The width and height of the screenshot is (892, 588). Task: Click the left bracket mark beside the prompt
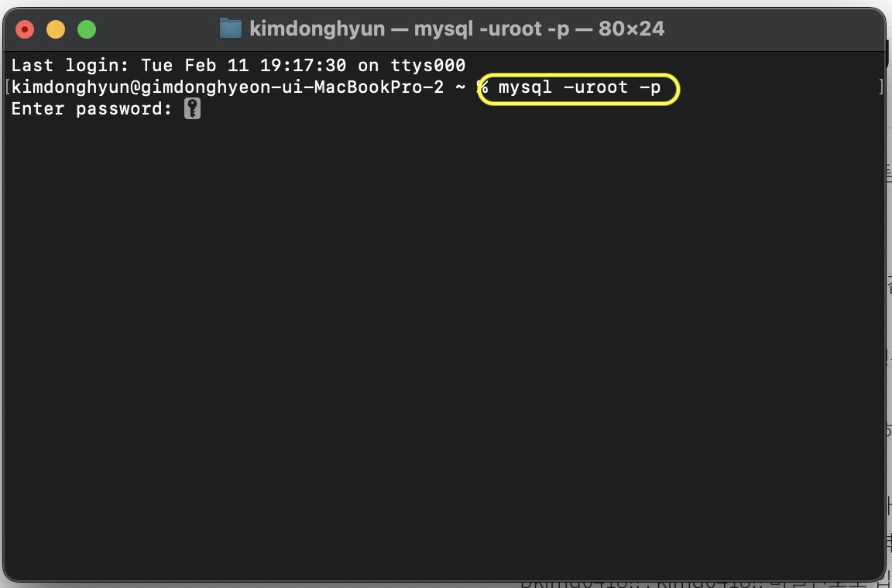click(x=7, y=87)
